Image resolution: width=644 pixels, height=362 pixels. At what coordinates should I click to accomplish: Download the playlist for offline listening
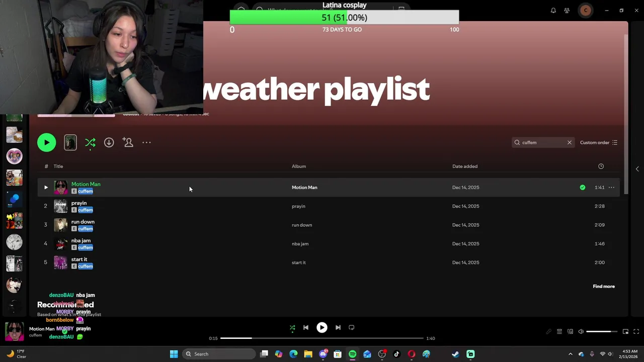pos(109,142)
